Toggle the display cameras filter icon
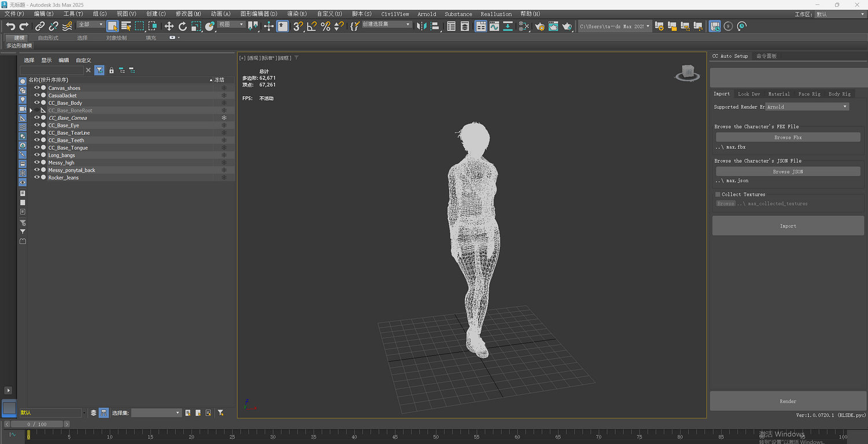 tap(23, 109)
